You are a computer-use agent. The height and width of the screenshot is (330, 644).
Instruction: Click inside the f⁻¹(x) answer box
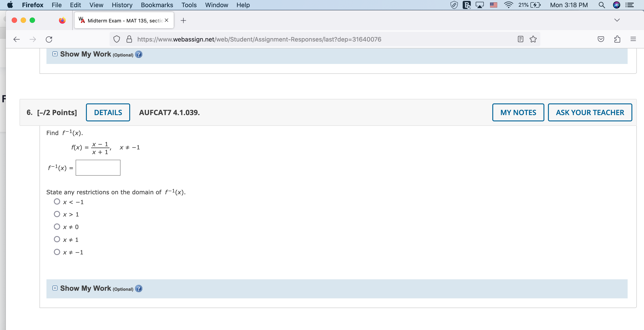click(98, 168)
